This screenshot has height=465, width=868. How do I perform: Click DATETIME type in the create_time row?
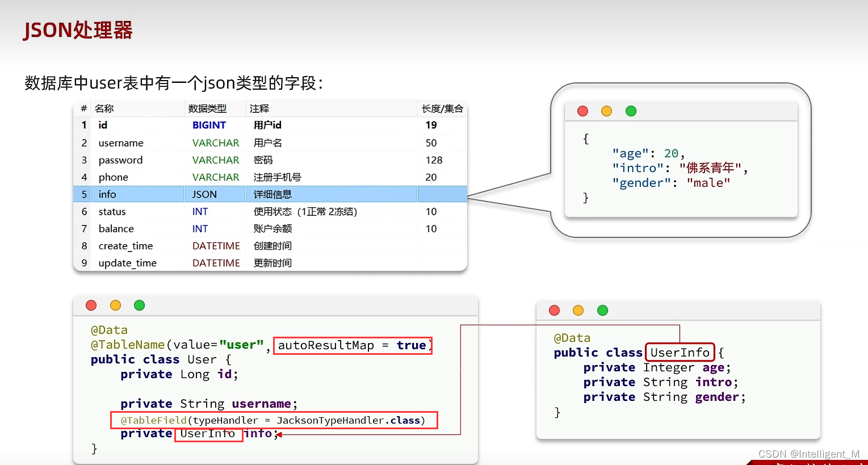(216, 246)
